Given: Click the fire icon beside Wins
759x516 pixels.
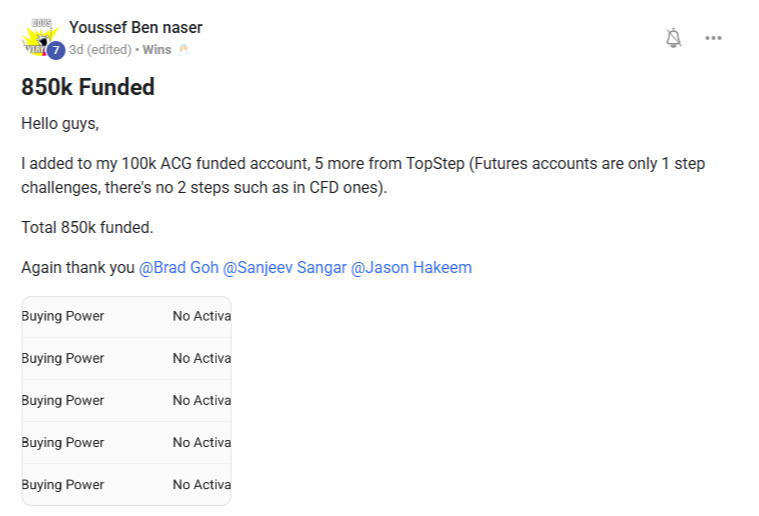Looking at the screenshot, I should 183,49.
